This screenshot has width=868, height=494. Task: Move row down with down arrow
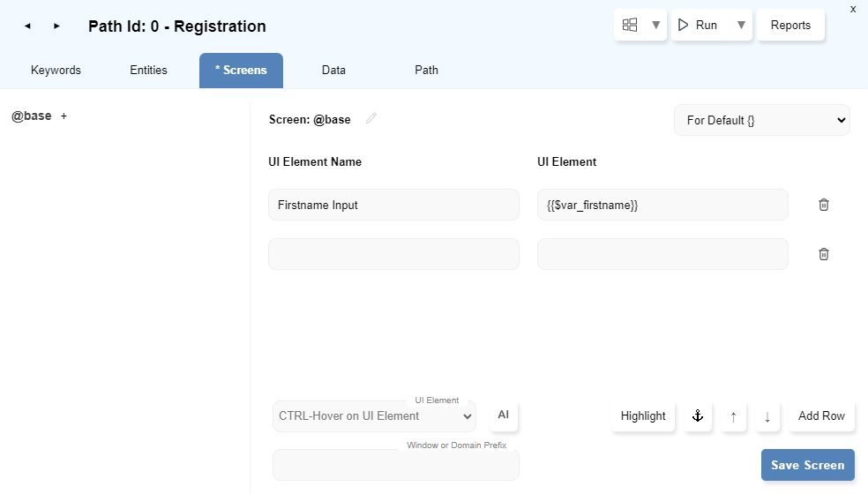point(767,416)
